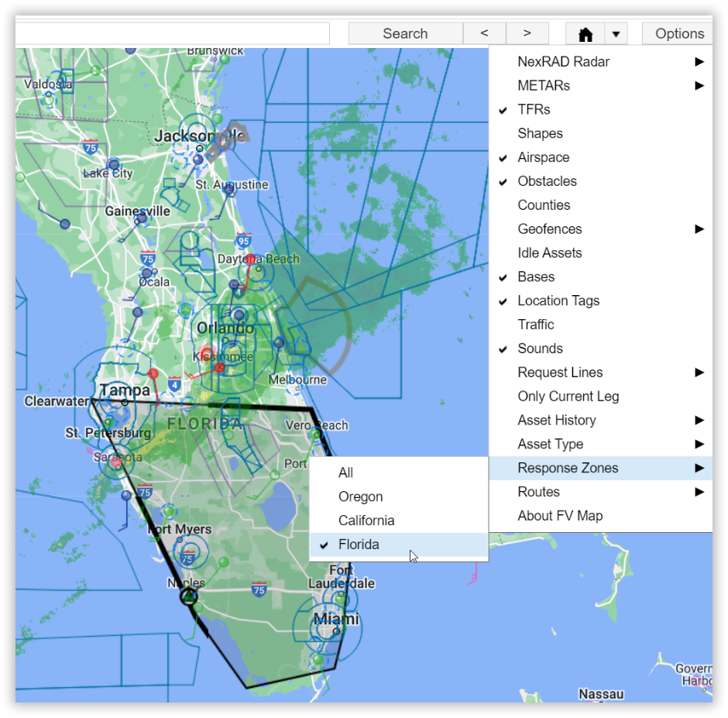
Task: Click the green marker near Vero Beach
Action: 316,434
